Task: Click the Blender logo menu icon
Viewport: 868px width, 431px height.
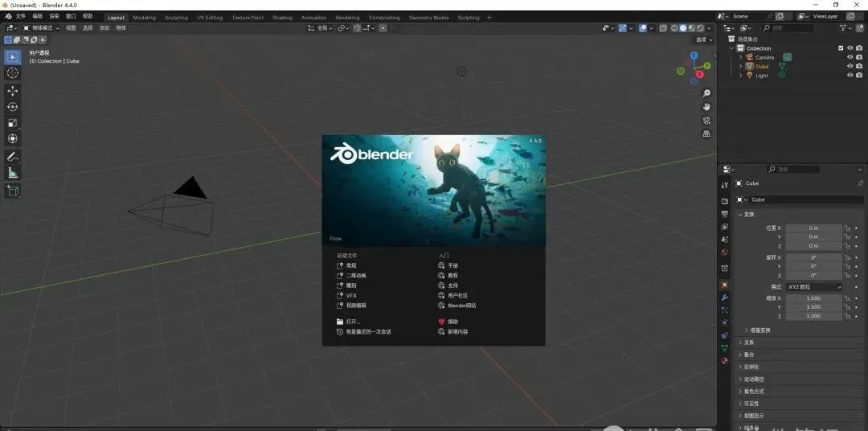Action: coord(8,17)
